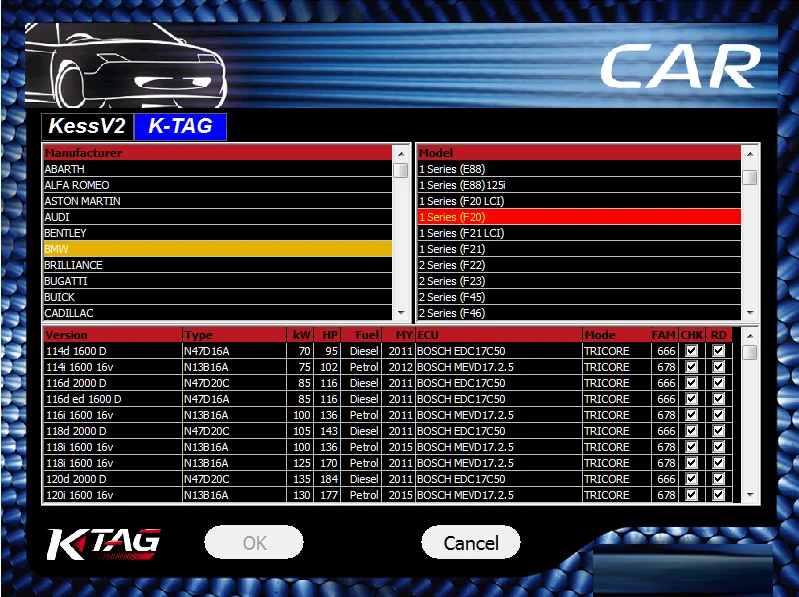The height and width of the screenshot is (597, 799).
Task: Select BENTLEY manufacturer
Action: [x=218, y=233]
